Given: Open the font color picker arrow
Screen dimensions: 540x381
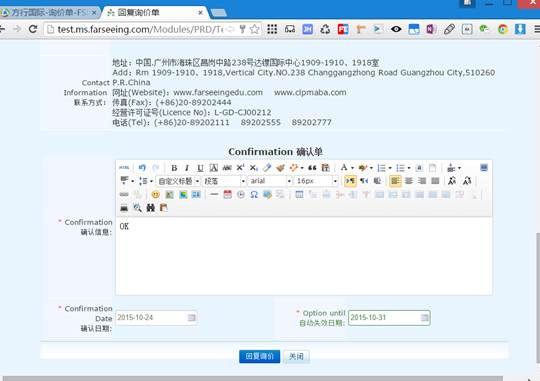Looking at the screenshot, I should 352,168.
